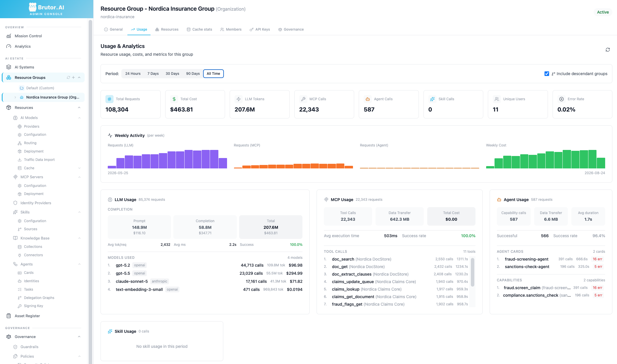This screenshot has width=617, height=364.
Task: Click the gpt-5.5 model row
Action: click(x=205, y=273)
